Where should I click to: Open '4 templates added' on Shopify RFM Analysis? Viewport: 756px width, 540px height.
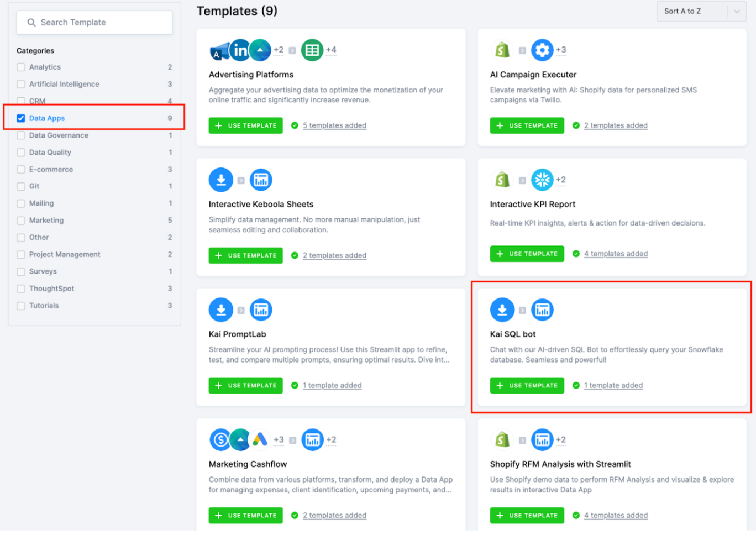[616, 515]
